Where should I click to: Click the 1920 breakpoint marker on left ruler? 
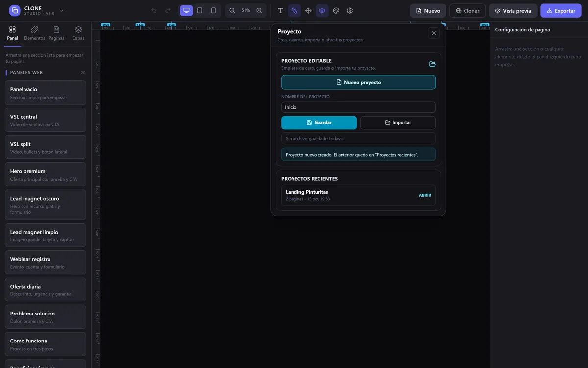[105, 24]
